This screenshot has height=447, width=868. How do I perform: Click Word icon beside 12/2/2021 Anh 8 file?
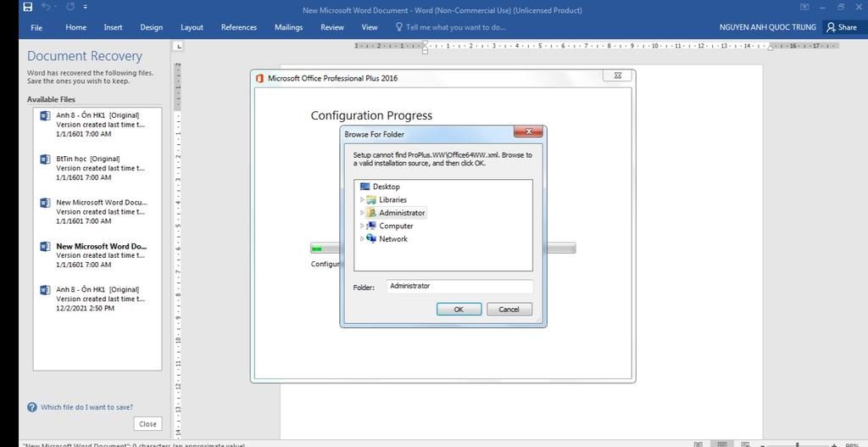click(x=46, y=290)
